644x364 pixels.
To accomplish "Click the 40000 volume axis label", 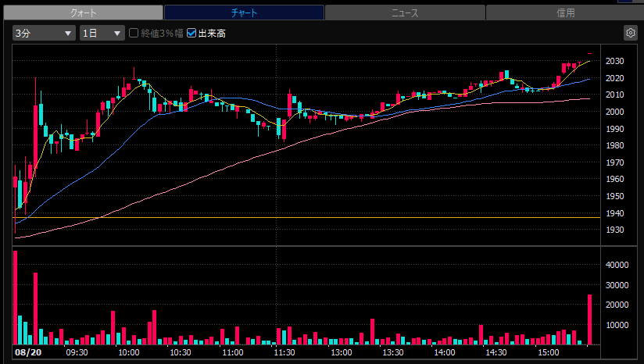I will 617,265.
